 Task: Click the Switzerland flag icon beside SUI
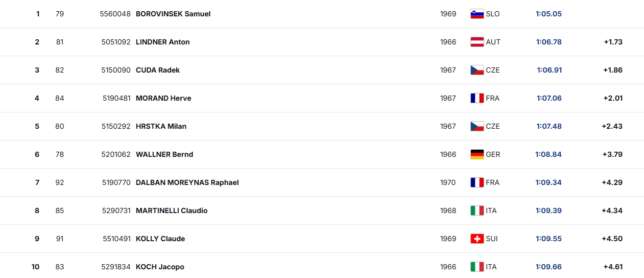tap(476, 239)
